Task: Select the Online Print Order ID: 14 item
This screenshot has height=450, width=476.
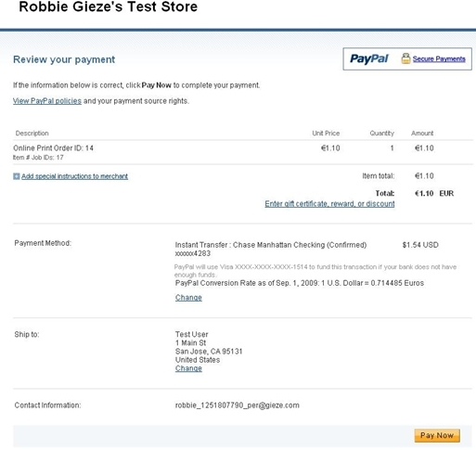Action: [53, 148]
